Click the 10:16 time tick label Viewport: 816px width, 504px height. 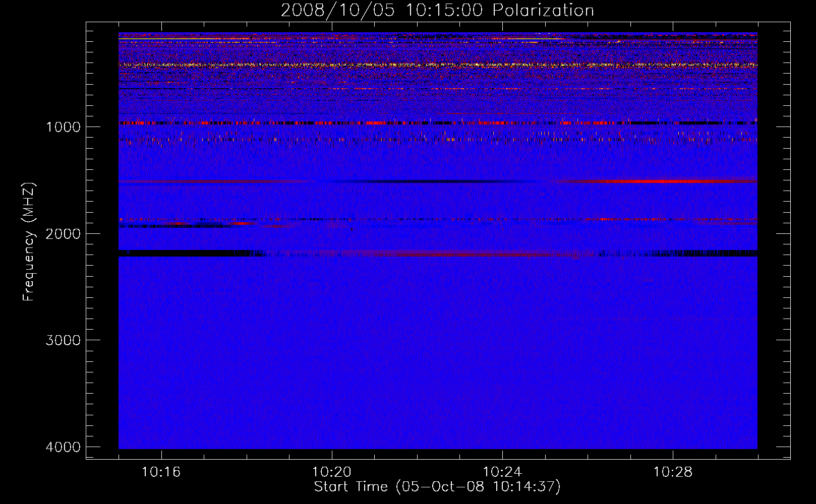tap(161, 472)
